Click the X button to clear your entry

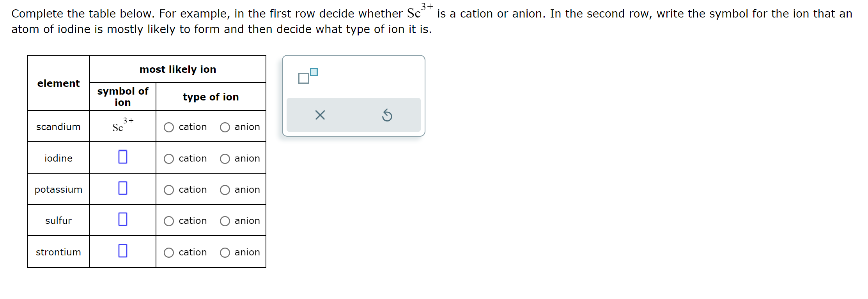(319, 115)
